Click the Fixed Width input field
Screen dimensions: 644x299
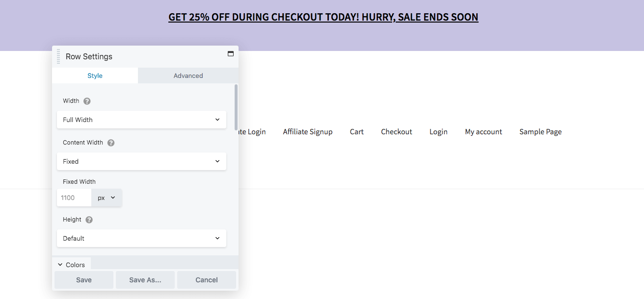click(x=74, y=198)
